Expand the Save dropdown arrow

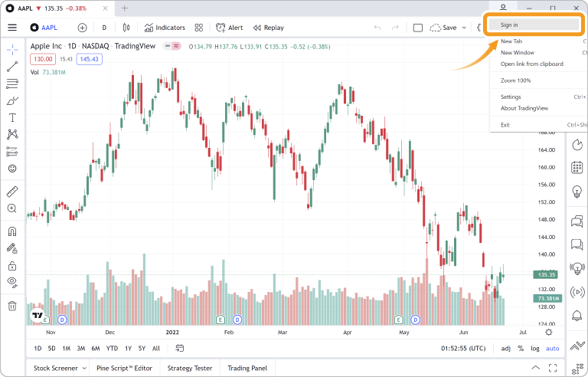[464, 28]
